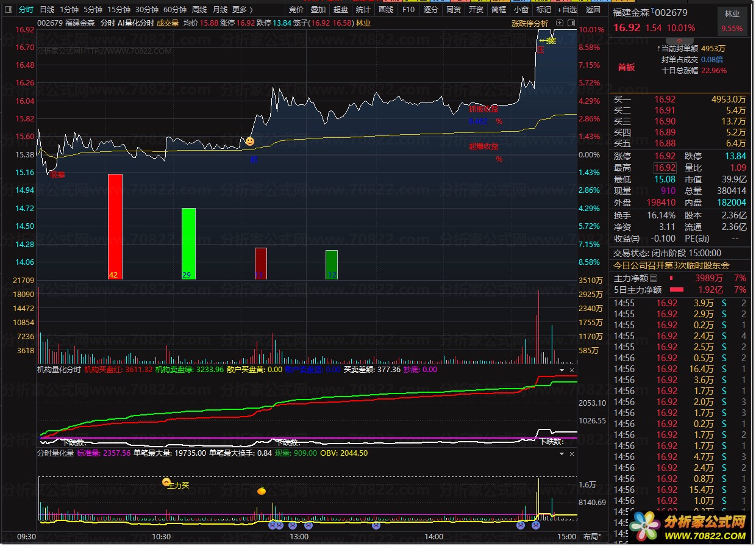This screenshot has height=546, width=756.
Task: Open the 画线 drawing tool
Action: 385,9
